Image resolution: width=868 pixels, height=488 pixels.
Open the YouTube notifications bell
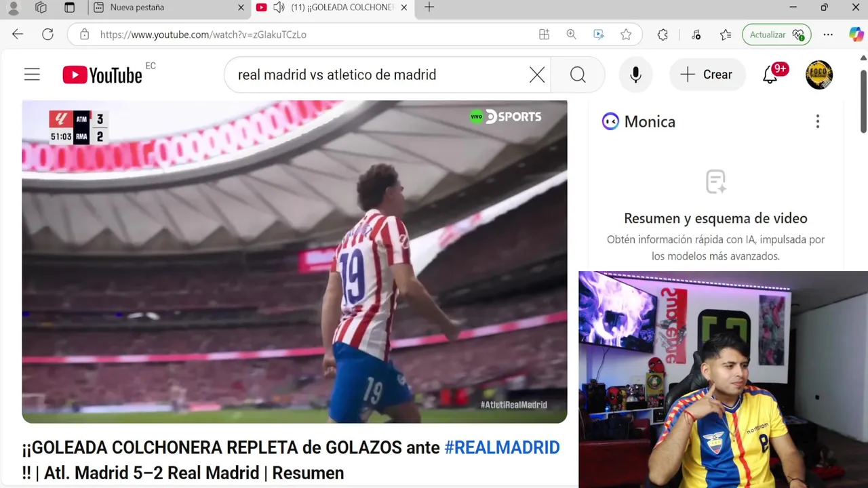[770, 75]
